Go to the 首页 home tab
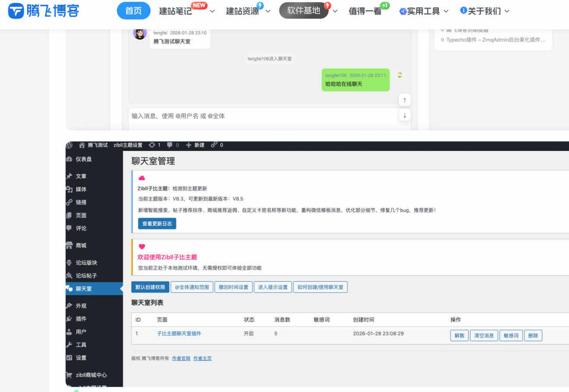 133,11
